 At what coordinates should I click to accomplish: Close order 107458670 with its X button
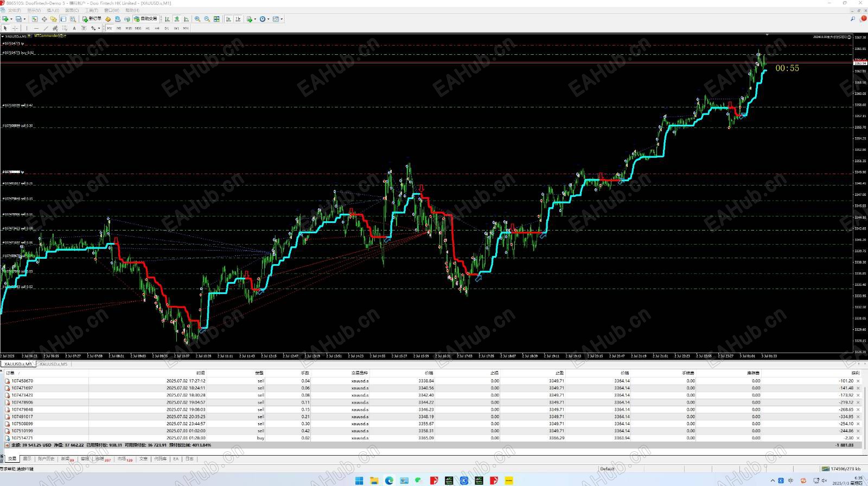point(858,381)
